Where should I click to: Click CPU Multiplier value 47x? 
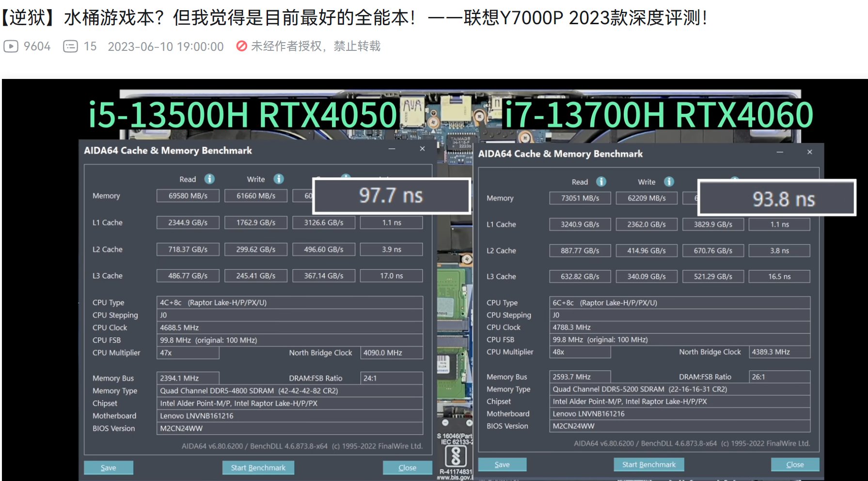tap(188, 353)
